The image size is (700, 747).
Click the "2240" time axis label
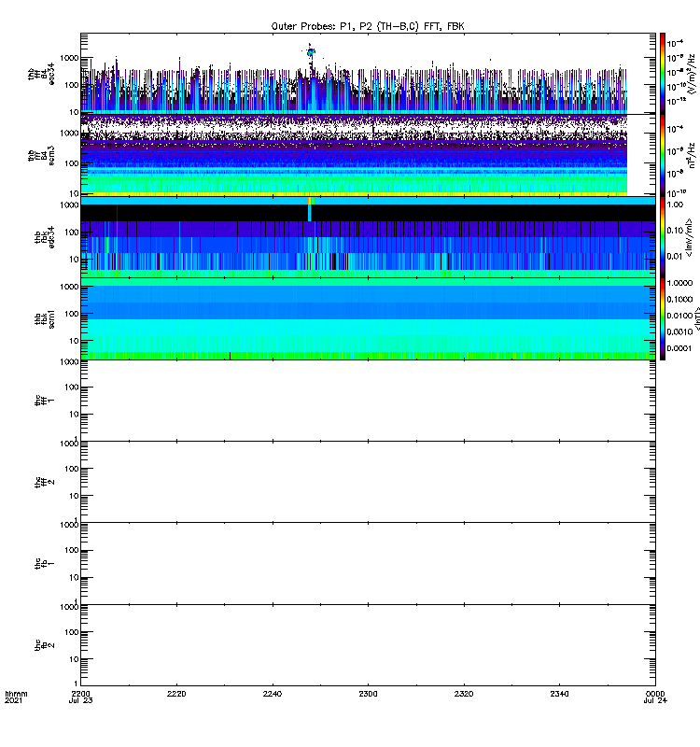pos(272,694)
